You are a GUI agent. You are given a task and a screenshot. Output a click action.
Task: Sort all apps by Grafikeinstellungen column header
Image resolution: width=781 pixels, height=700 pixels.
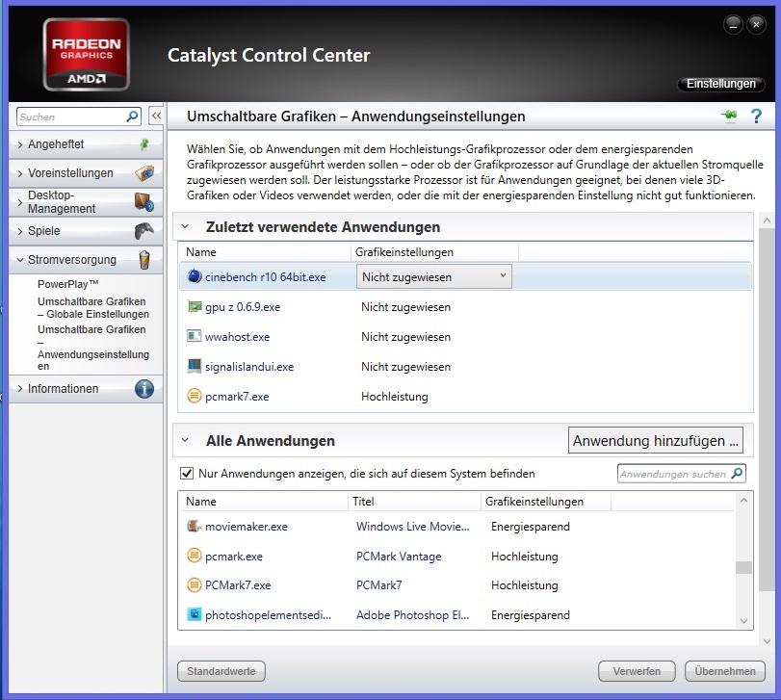point(545,502)
